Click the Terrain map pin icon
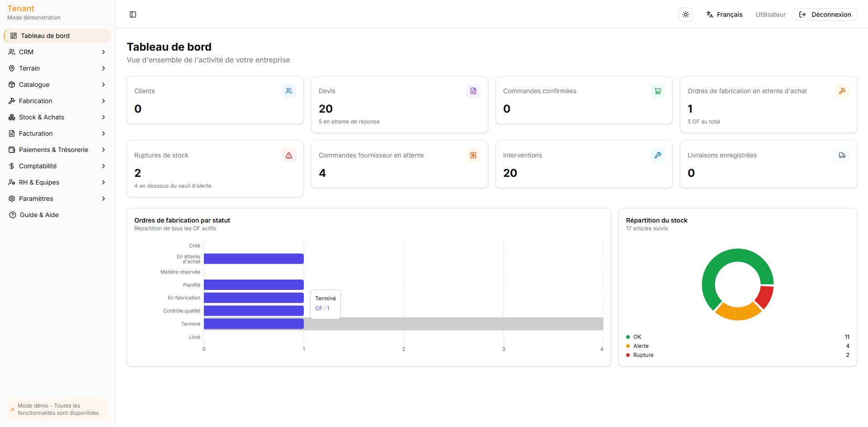The image size is (868, 427). coord(12,68)
